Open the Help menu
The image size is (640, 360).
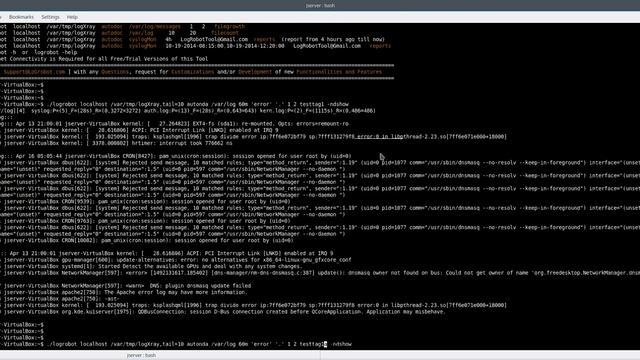(x=72, y=17)
